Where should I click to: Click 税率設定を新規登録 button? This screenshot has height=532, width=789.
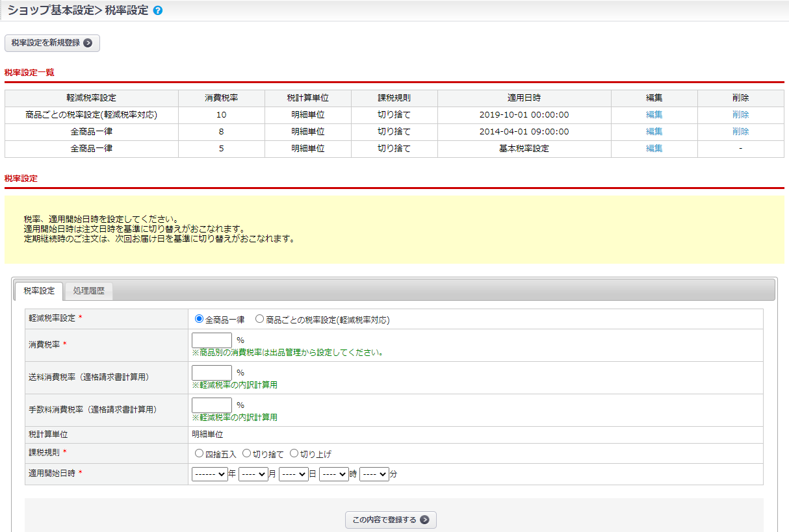(x=52, y=43)
